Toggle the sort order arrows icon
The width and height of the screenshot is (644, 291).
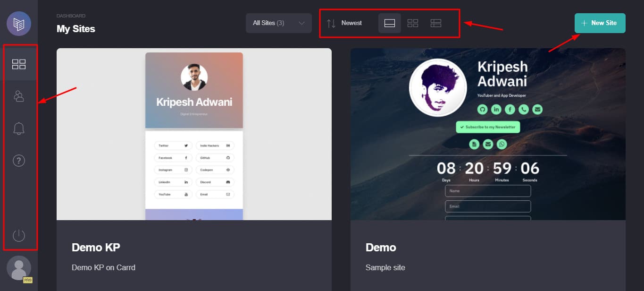pyautogui.click(x=331, y=23)
